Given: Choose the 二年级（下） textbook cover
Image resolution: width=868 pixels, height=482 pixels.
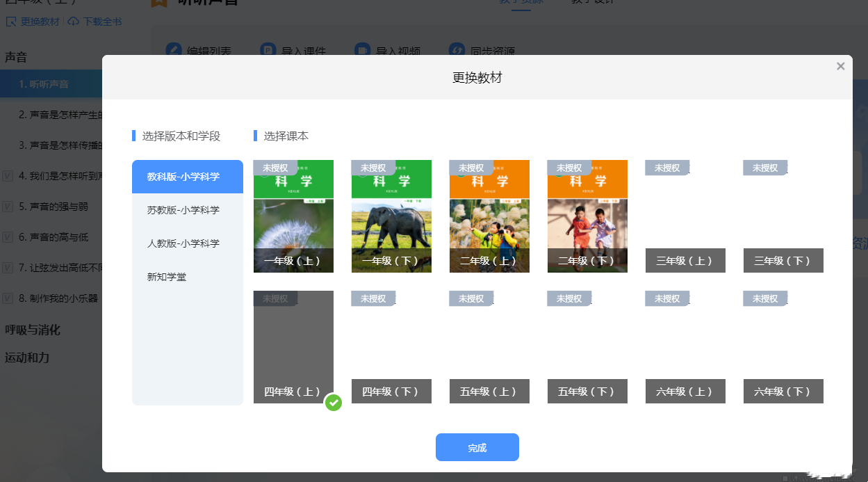Looking at the screenshot, I should click(x=587, y=216).
